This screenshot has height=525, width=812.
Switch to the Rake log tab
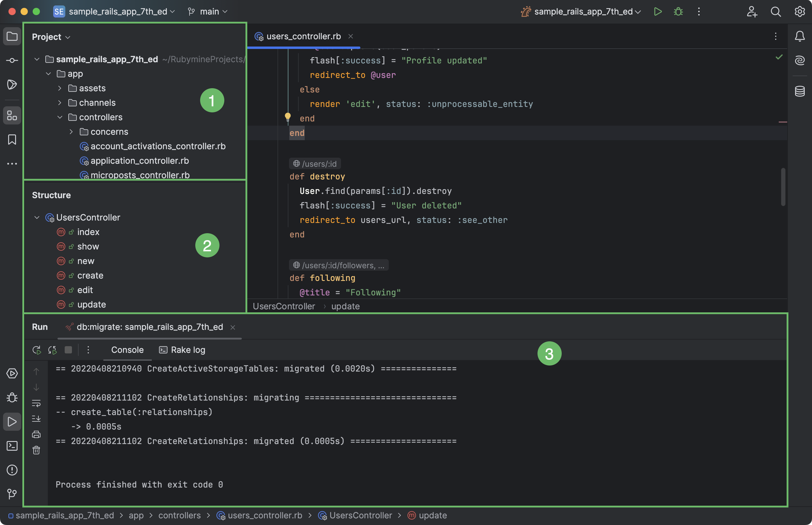[x=182, y=350]
